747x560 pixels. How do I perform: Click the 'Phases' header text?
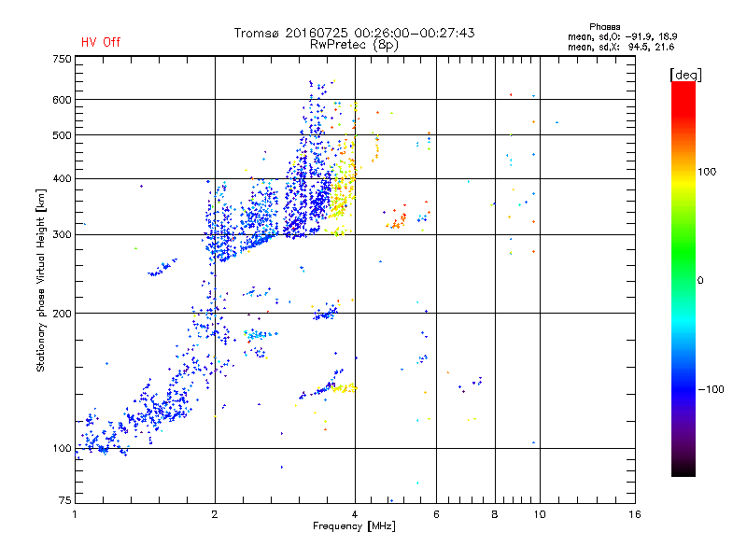[604, 27]
